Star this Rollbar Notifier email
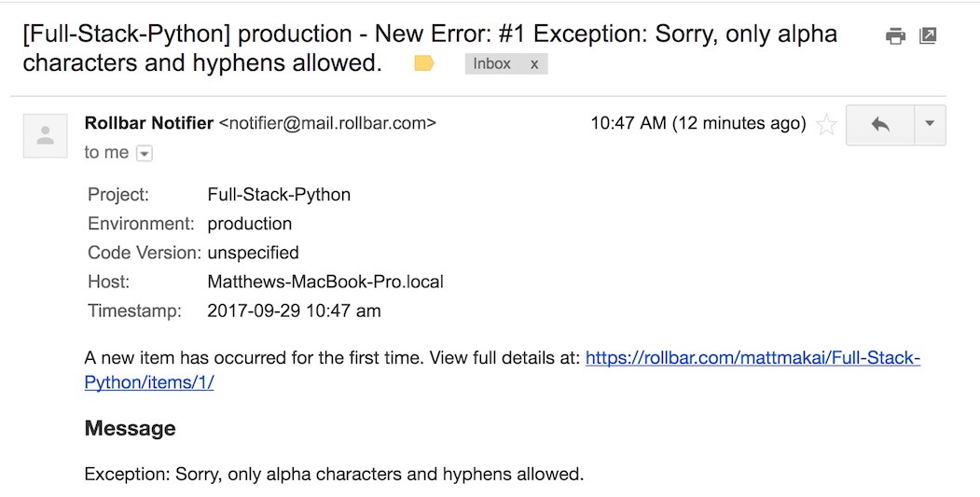 click(x=826, y=124)
